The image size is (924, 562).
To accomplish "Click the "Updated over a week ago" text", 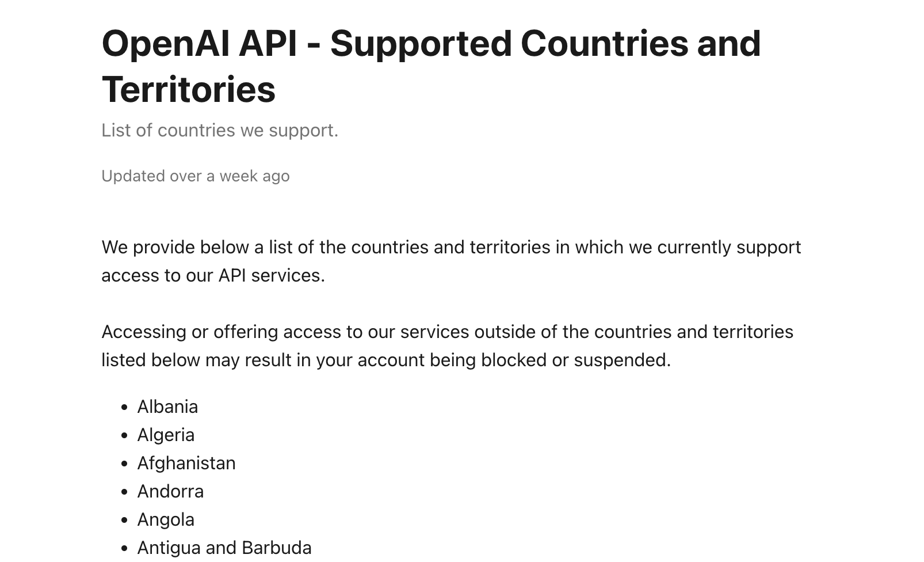I will click(x=196, y=176).
